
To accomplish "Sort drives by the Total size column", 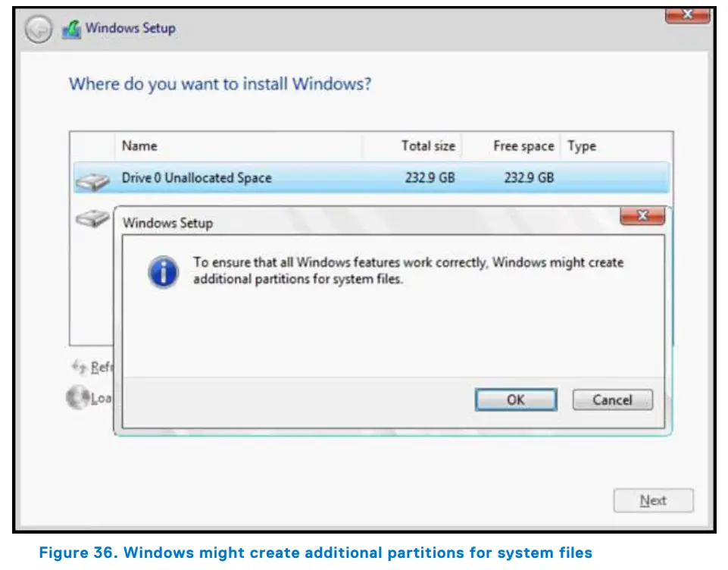I will 427,146.
